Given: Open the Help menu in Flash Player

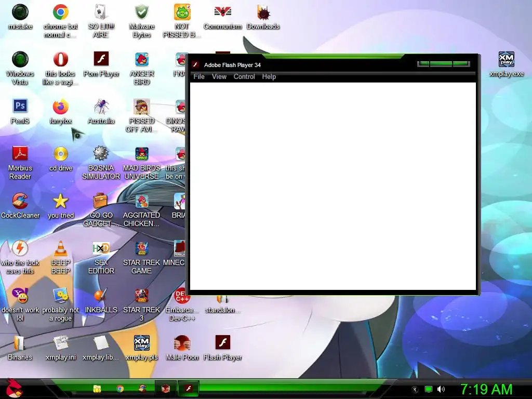Looking at the screenshot, I should point(269,77).
